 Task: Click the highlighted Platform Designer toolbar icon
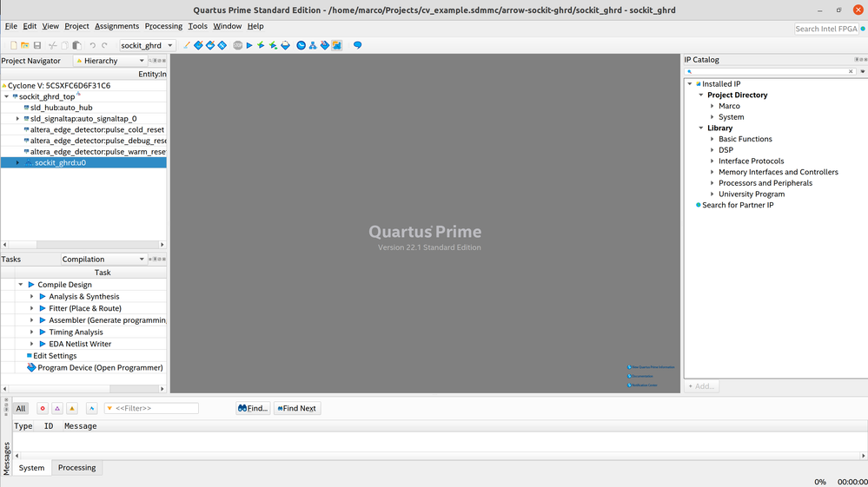coord(336,45)
